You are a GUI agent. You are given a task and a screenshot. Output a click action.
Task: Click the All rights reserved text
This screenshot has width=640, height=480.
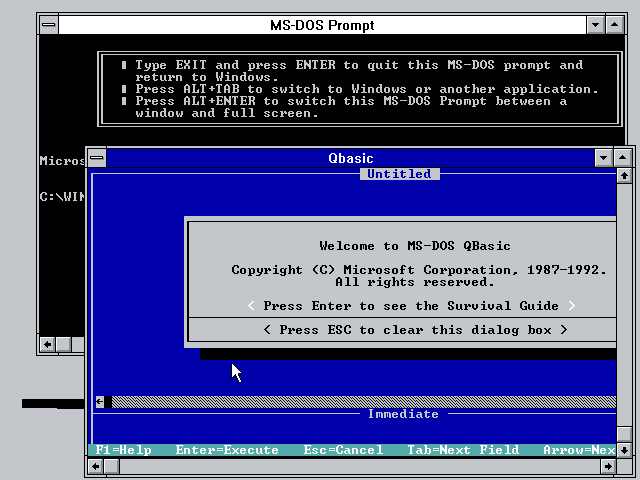tap(415, 282)
